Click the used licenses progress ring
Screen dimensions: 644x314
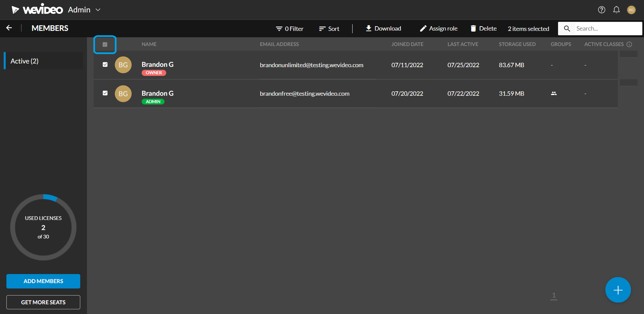43,227
